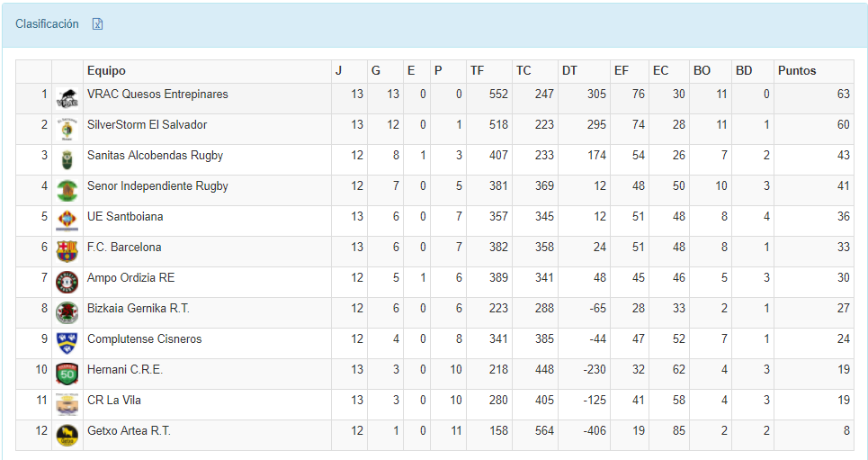Click the Clasificación panel title

(47, 24)
